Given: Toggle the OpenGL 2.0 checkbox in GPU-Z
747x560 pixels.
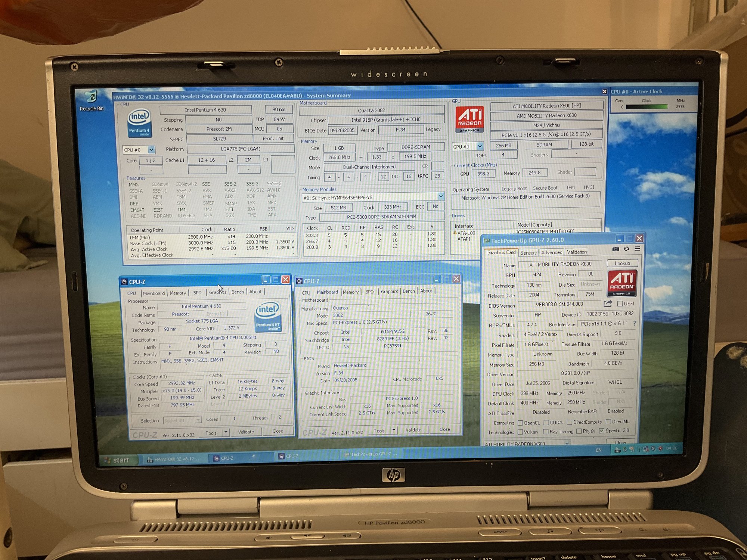Looking at the screenshot, I should [602, 431].
